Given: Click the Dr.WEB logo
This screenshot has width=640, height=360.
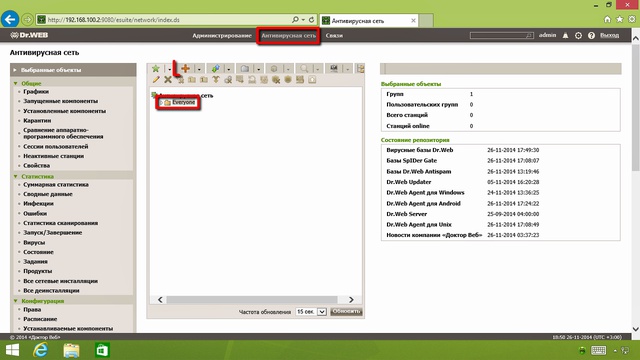Looking at the screenshot, I should (x=29, y=35).
